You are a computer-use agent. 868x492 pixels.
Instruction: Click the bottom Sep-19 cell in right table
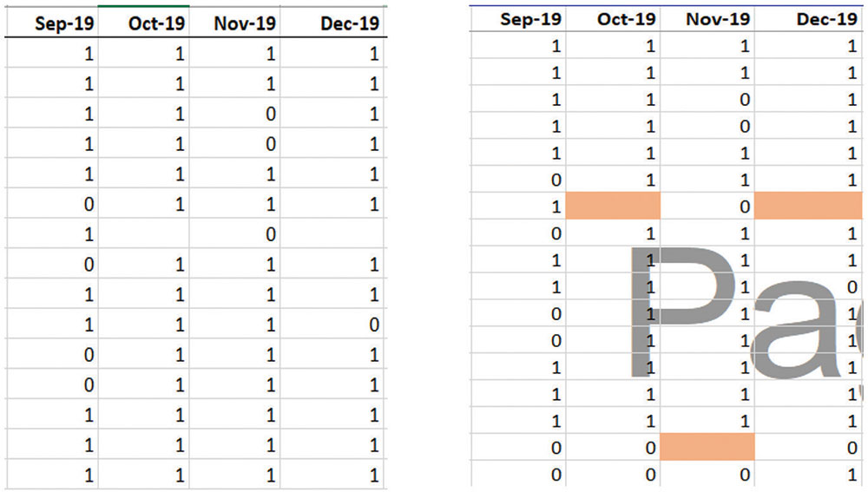[556, 476]
